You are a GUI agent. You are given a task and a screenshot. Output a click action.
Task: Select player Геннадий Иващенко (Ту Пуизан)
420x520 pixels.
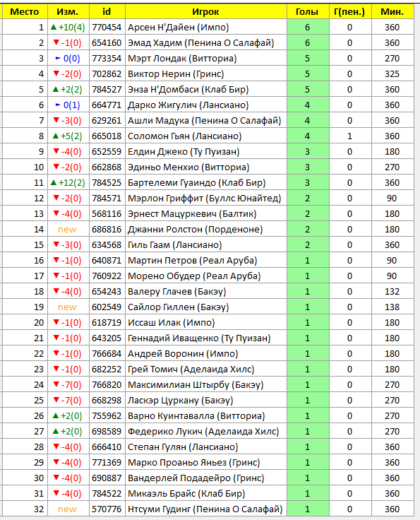[199, 338]
